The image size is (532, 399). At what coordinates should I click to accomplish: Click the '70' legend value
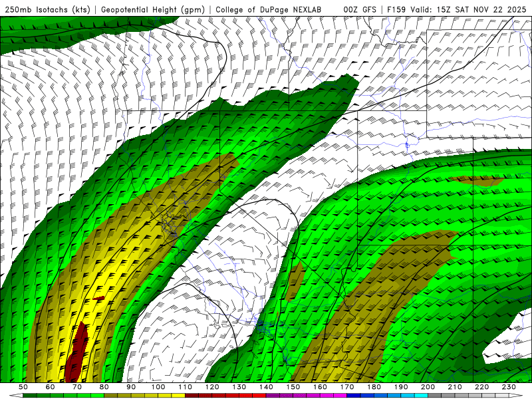[77, 387]
